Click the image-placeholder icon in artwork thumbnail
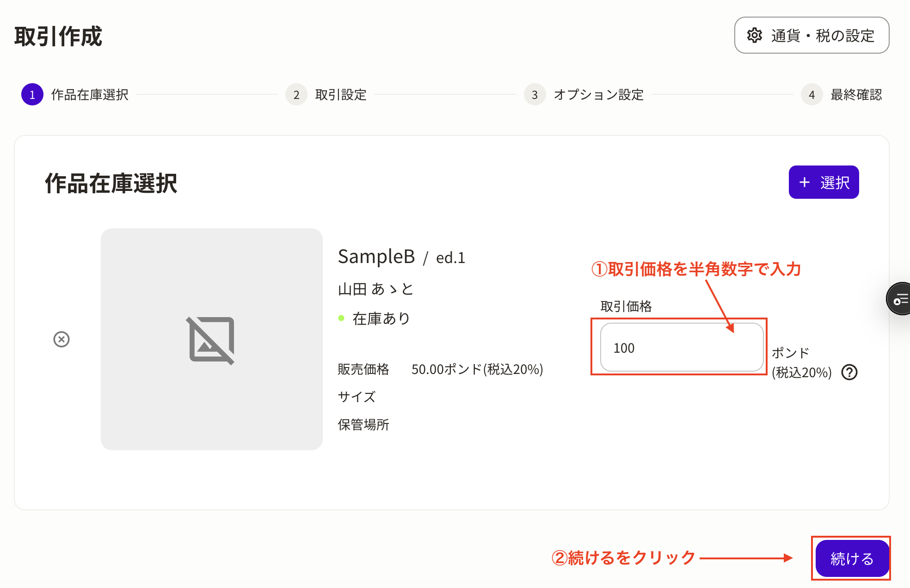910x588 pixels. [211, 340]
